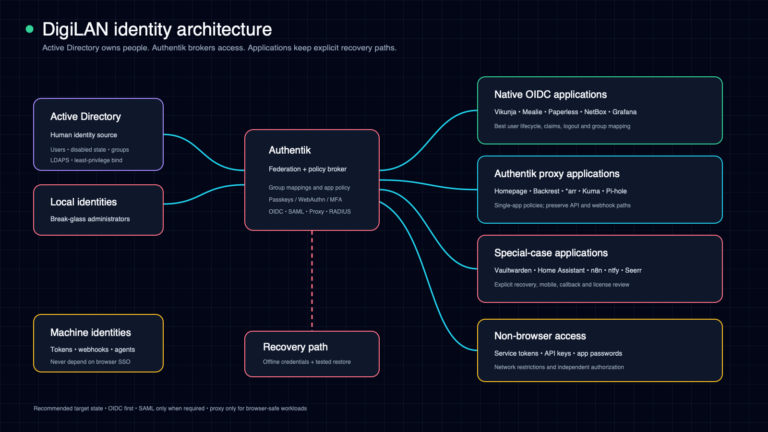The width and height of the screenshot is (768, 432).
Task: Click the DigiLAN identity architecture title
Action: pos(157,29)
